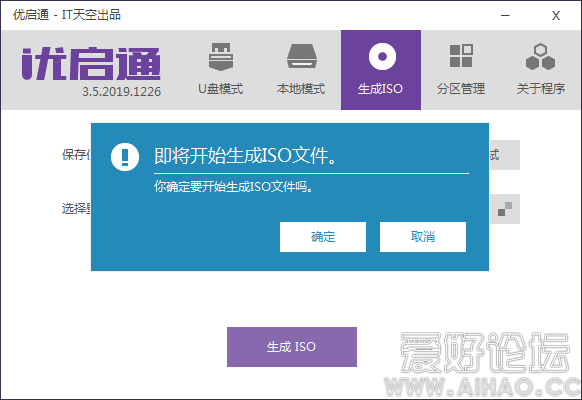Open the U盘模式 USB drive tab
The width and height of the screenshot is (582, 400).
click(x=221, y=70)
